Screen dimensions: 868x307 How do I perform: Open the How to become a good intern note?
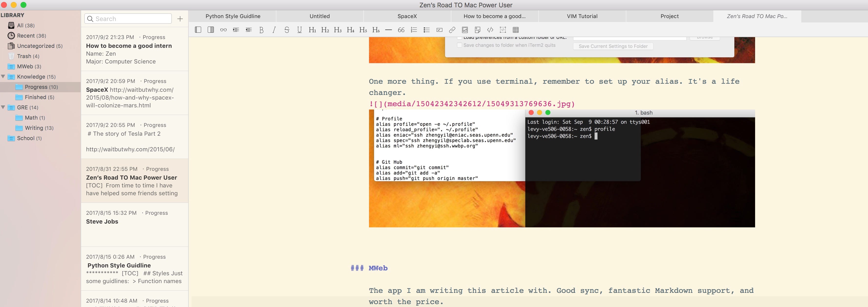coord(134,49)
